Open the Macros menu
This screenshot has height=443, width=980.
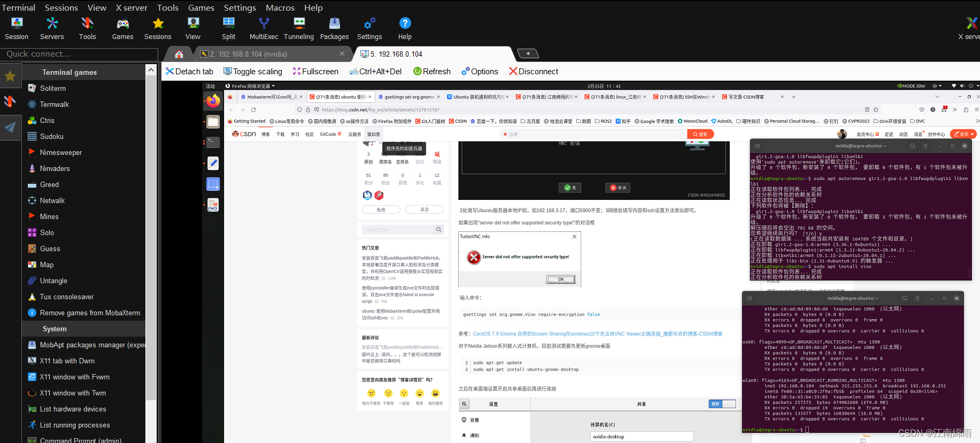coord(280,7)
